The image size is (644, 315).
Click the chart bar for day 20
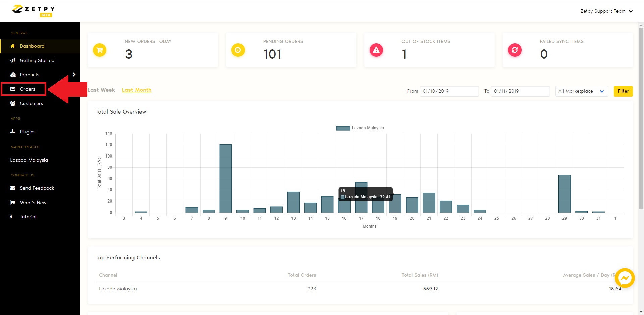click(x=412, y=205)
